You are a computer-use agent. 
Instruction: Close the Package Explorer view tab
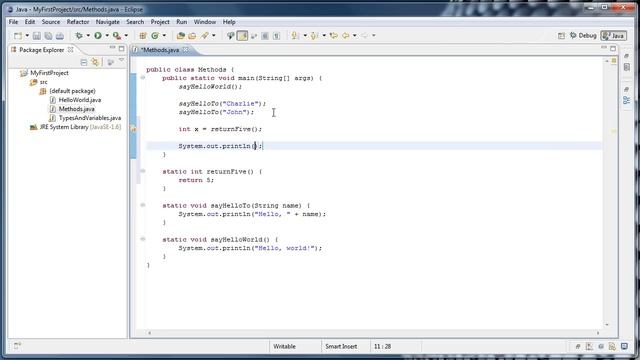click(71, 50)
